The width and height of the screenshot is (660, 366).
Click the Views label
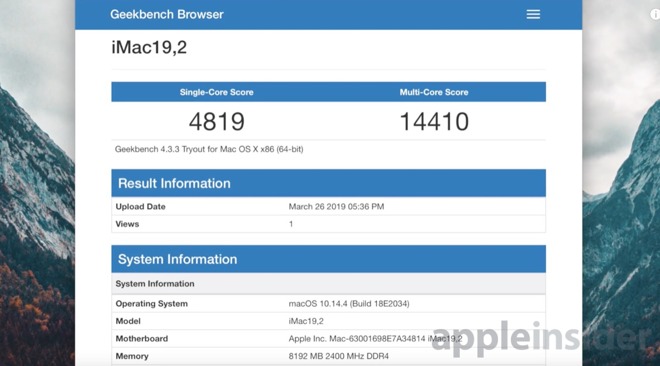[x=127, y=224]
